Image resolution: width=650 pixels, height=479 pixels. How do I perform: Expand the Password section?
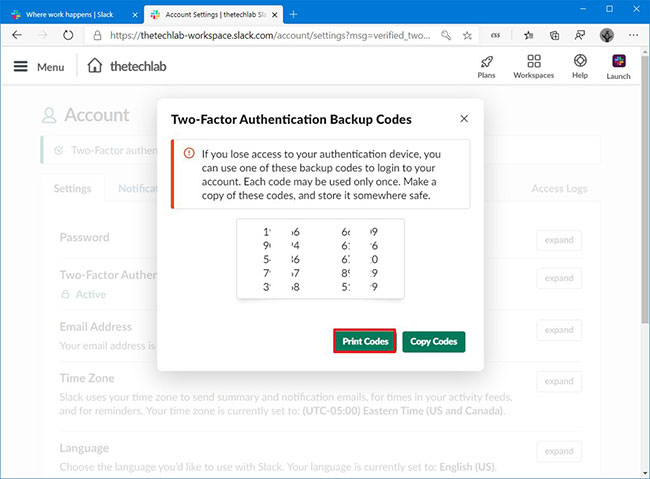(x=559, y=240)
